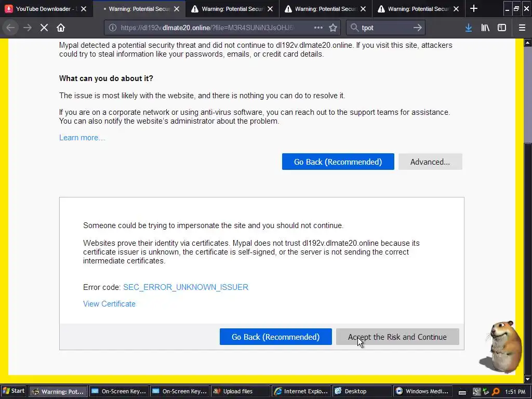Select the last Warning: Potential Security tab
The image size is (532, 399).
(x=419, y=9)
